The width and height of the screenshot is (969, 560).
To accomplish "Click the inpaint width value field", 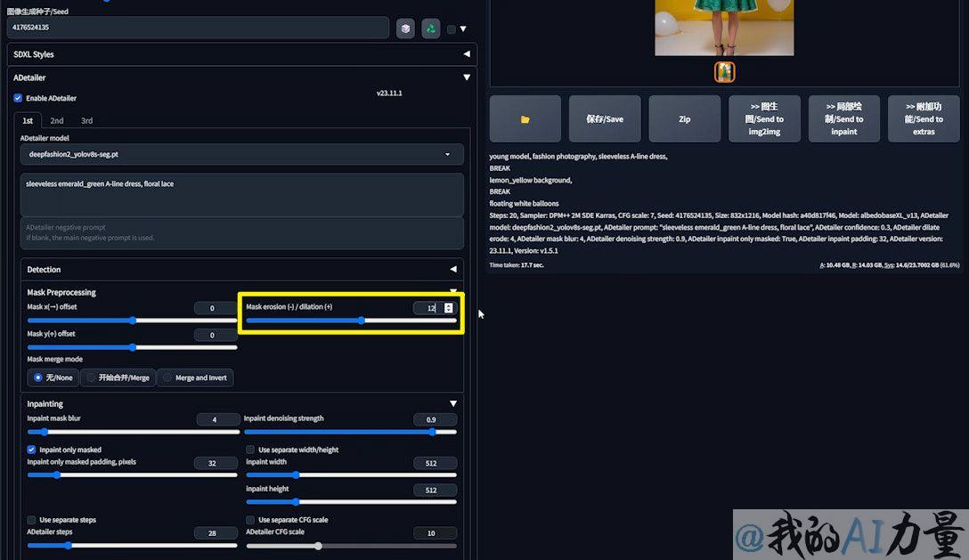I will 435,463.
